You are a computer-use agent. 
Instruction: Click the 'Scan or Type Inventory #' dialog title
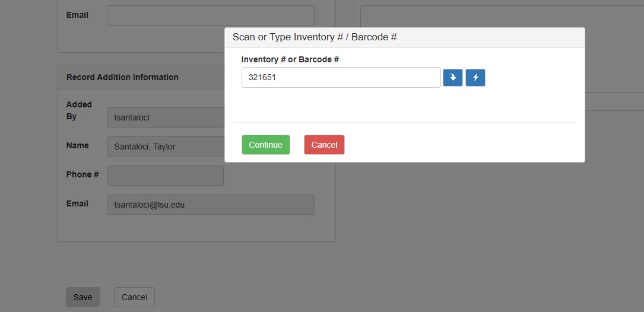pyautogui.click(x=315, y=37)
